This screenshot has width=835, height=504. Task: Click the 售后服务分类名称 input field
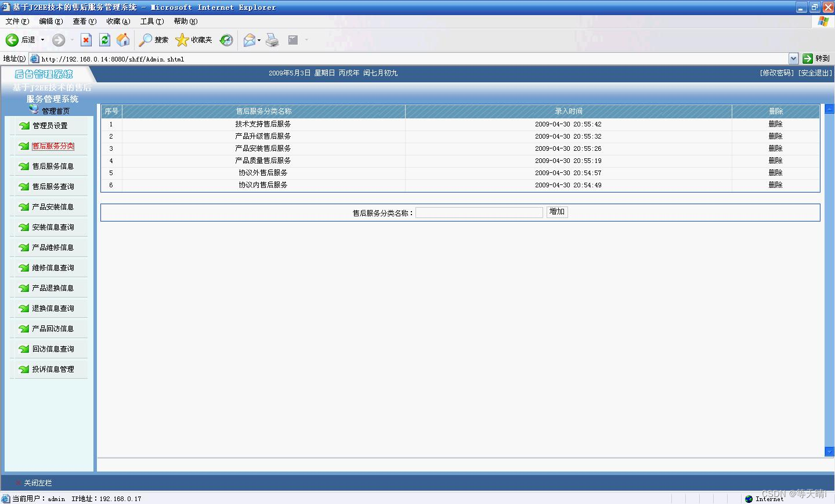[x=479, y=212]
